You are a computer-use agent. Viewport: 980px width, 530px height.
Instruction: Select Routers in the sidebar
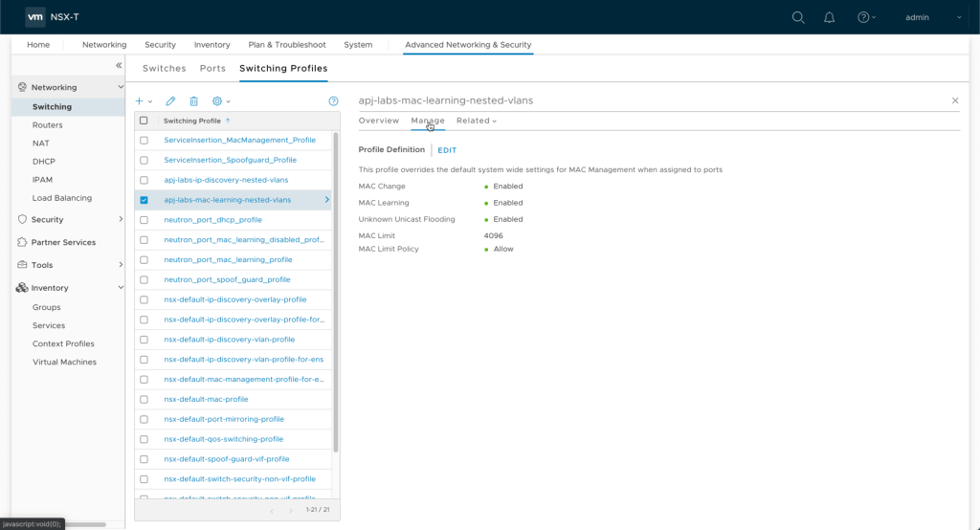tap(48, 125)
